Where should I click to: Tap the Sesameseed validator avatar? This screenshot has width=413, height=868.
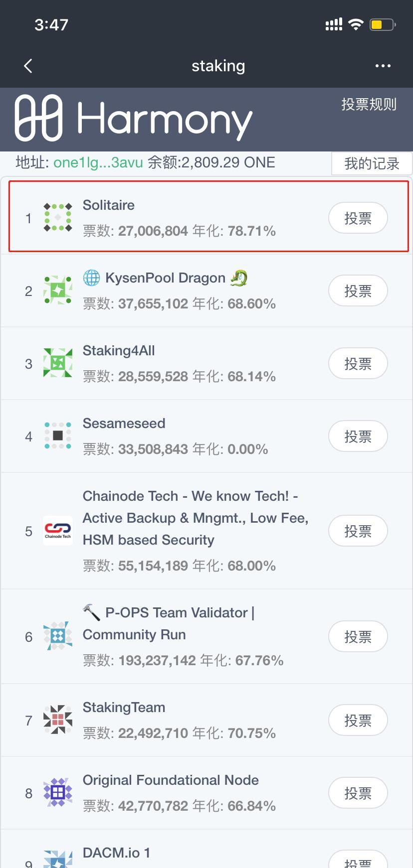tap(58, 436)
